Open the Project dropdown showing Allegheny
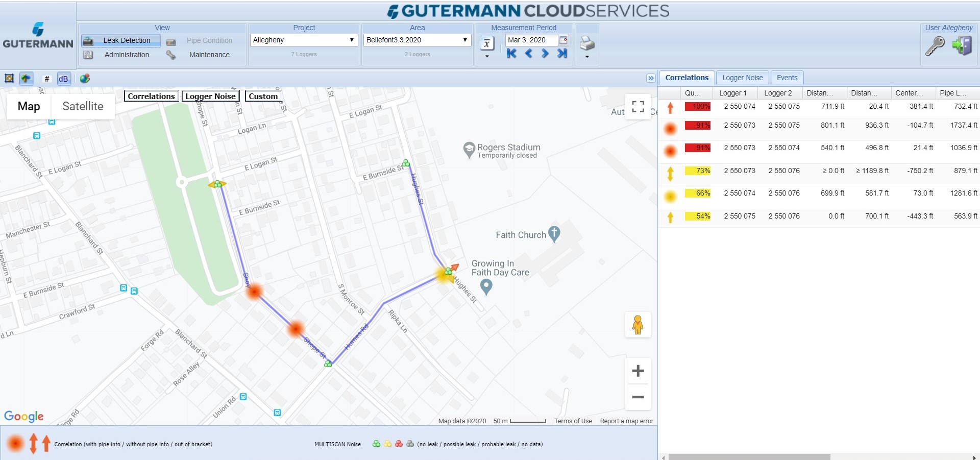This screenshot has width=980, height=460. 303,40
